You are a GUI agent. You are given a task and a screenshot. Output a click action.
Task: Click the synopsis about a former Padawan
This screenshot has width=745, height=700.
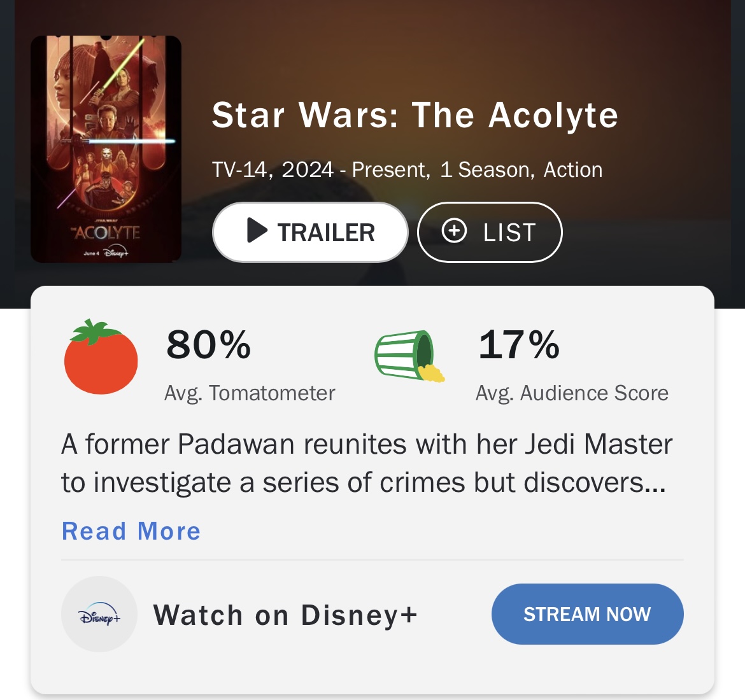tap(366, 463)
